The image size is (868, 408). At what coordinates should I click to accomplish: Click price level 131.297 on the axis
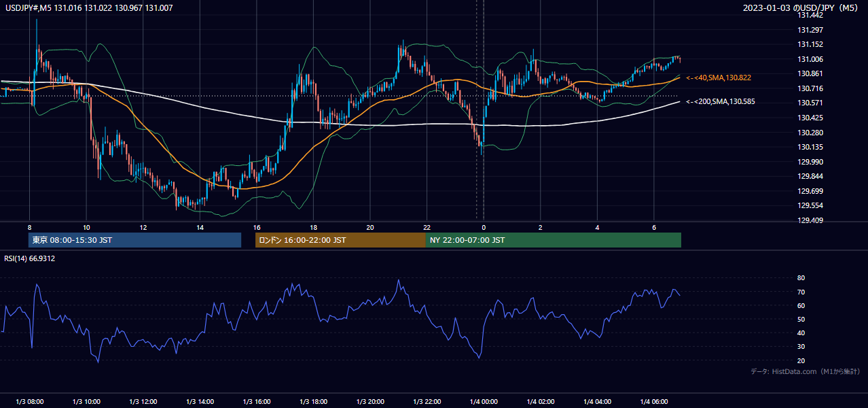[x=811, y=30]
